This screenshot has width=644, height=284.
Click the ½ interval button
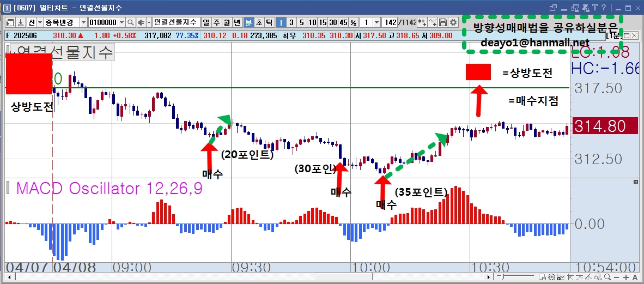point(354,22)
